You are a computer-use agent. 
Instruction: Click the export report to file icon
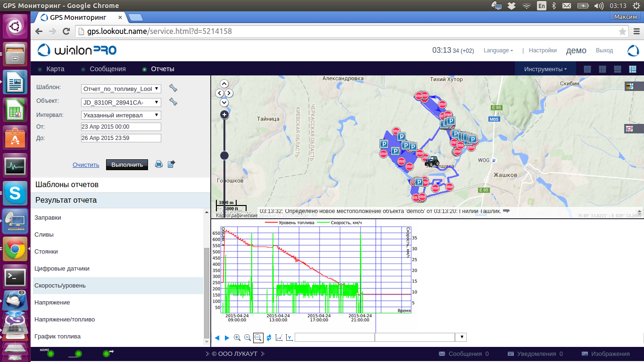[172, 164]
